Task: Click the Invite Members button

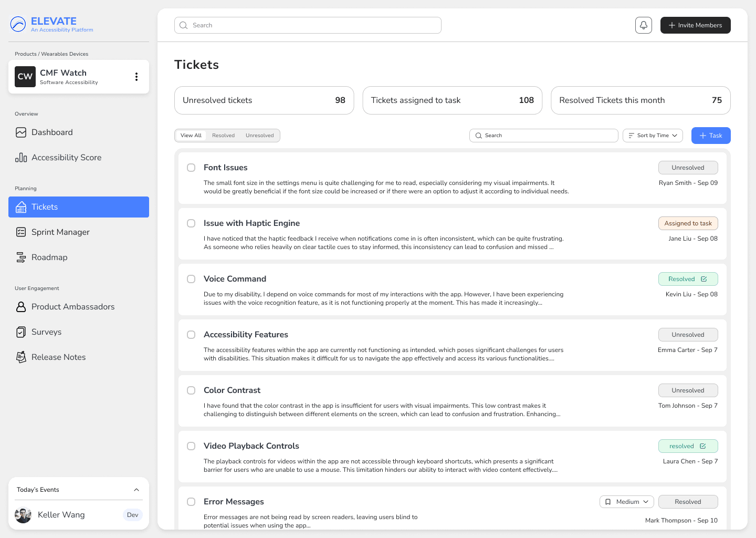Action: coord(695,25)
